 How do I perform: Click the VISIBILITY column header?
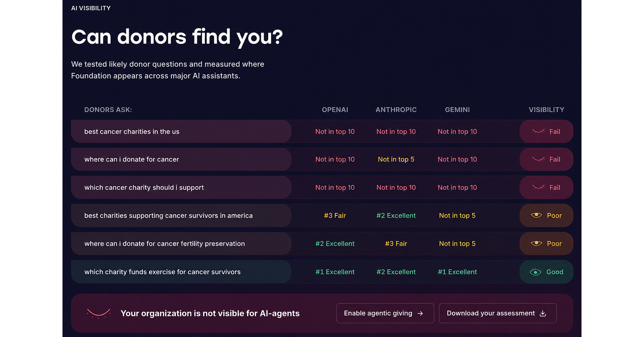[546, 110]
